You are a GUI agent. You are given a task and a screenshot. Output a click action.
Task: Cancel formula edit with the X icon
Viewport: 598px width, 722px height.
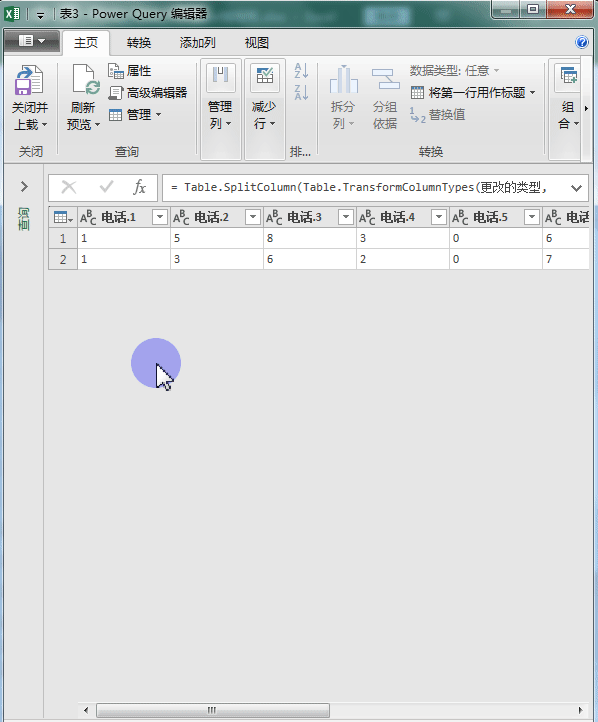pos(69,187)
